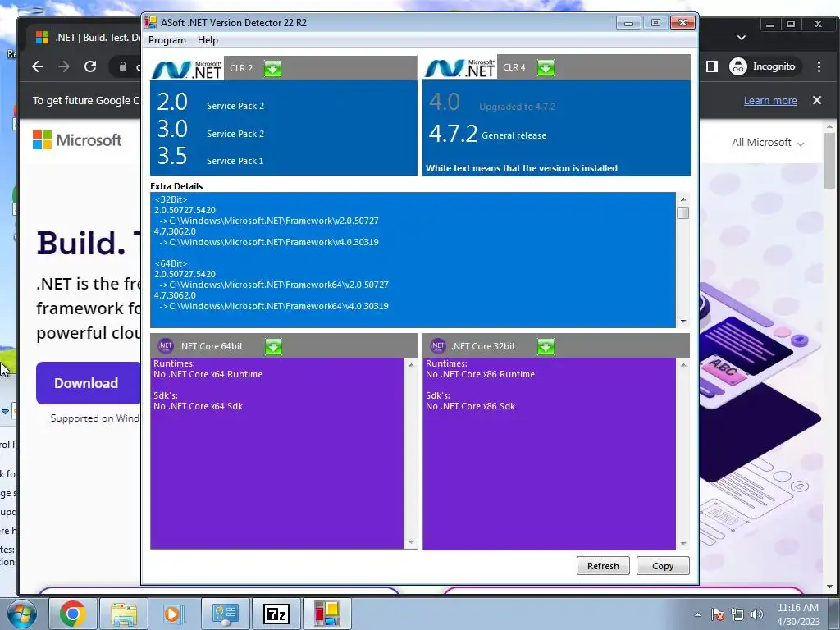Expand the All Microsoft dropdown on the webpage
840x630 pixels.
click(x=768, y=143)
